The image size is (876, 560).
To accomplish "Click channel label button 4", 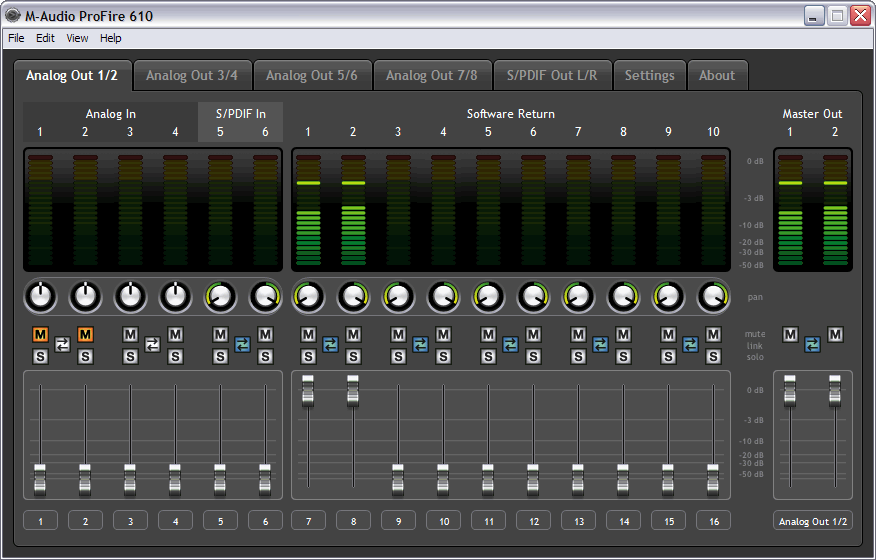I will click(x=175, y=521).
